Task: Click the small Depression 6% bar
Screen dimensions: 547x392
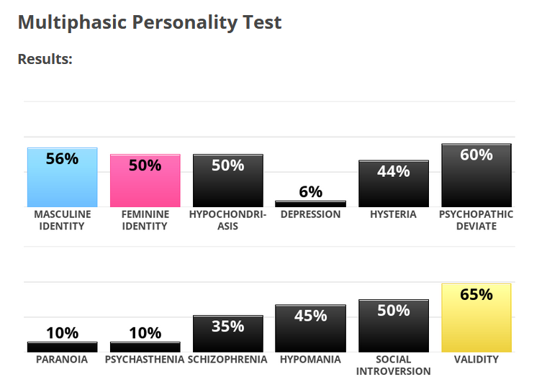Action: pyautogui.click(x=310, y=204)
